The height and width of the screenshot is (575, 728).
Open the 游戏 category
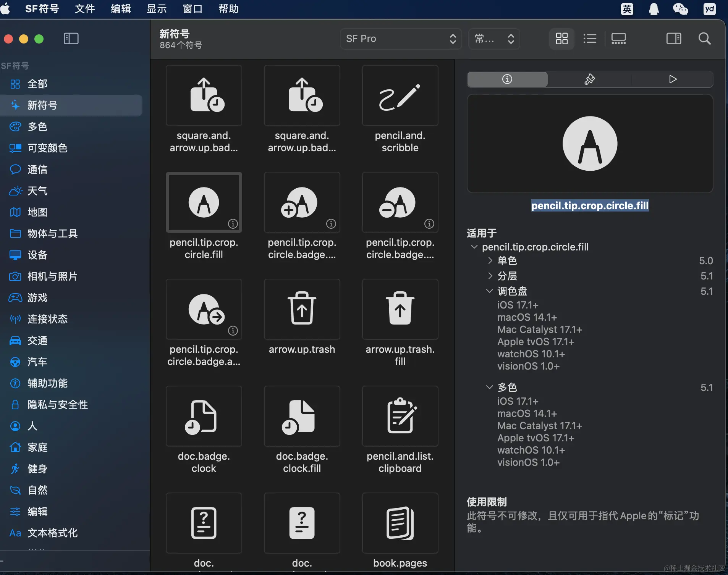click(71, 298)
